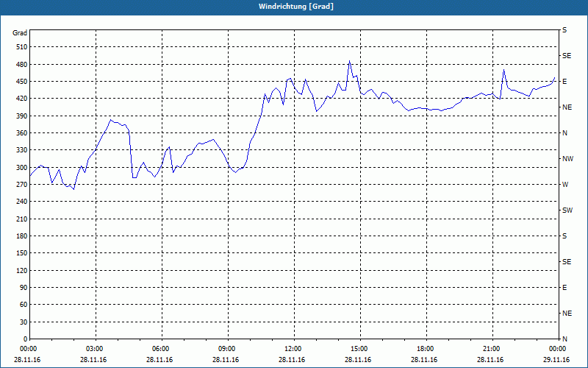Select the 270 value on the Grad axis
The height and width of the screenshot is (368, 588).
(x=22, y=185)
